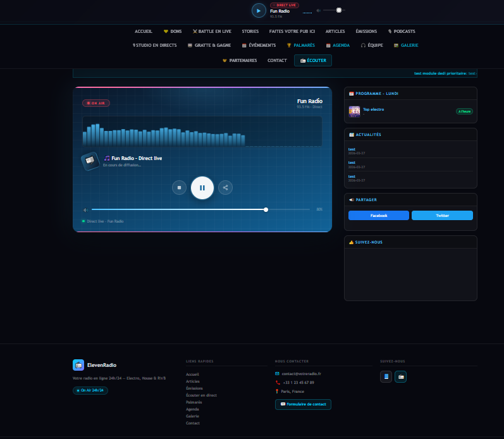Click the Direct Live badge in top bar
The height and width of the screenshot is (439, 504).
pyautogui.click(x=285, y=5)
